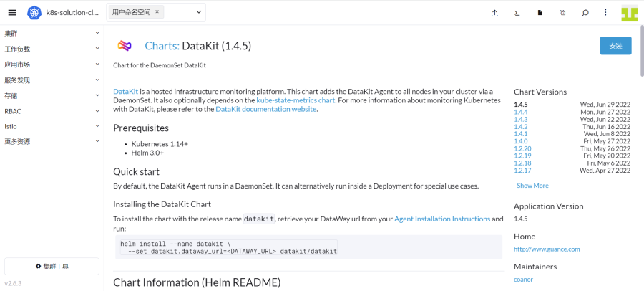Select chart version 1.2.18

click(522, 163)
